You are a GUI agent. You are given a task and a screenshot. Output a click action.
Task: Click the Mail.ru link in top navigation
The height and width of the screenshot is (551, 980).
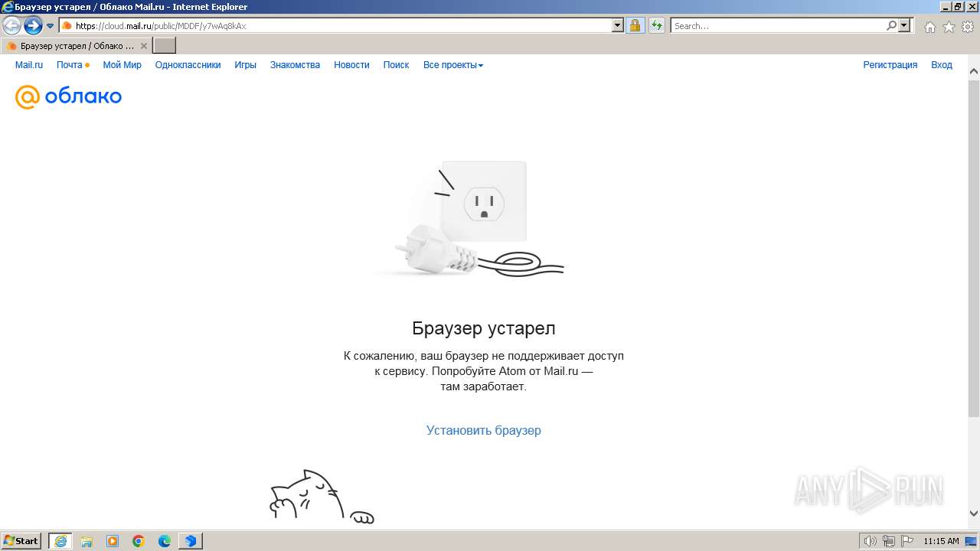pyautogui.click(x=29, y=65)
